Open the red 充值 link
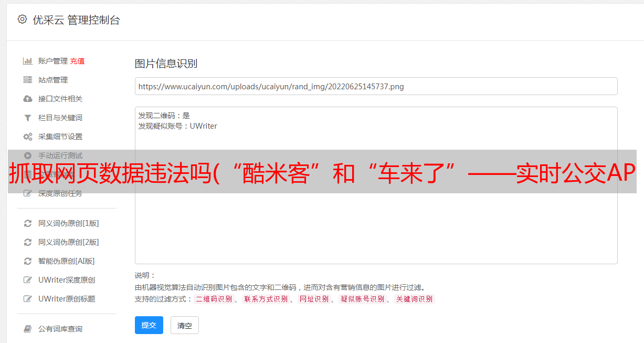Viewport: 644px width, 343px height. coord(77,61)
